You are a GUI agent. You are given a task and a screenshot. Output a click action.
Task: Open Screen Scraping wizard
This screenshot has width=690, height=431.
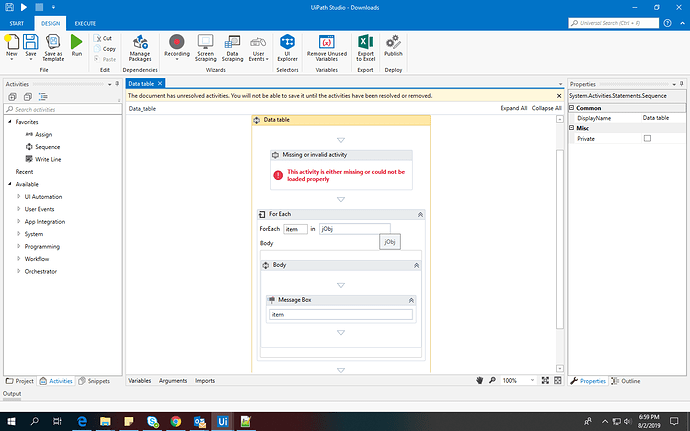tap(206, 48)
